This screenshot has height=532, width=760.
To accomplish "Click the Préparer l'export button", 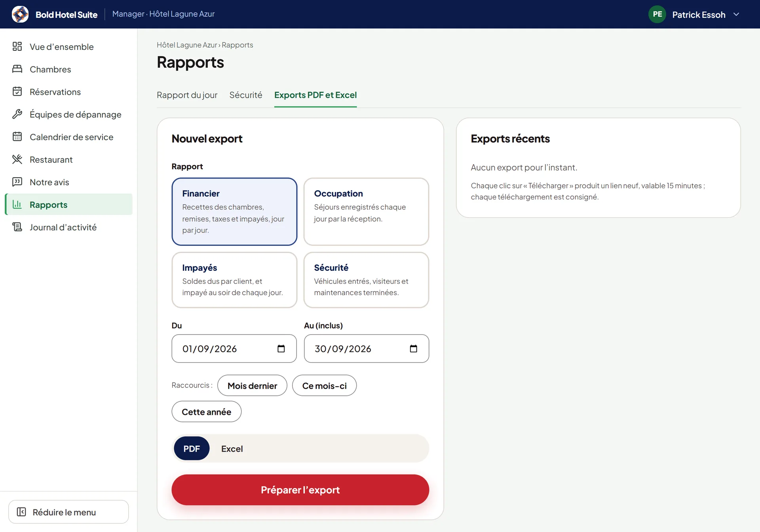I will pos(300,490).
